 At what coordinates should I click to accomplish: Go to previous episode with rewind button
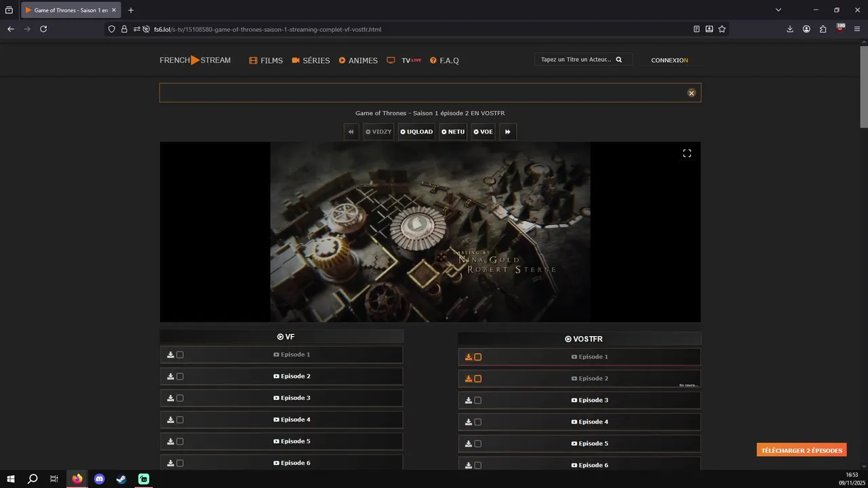coord(351,131)
